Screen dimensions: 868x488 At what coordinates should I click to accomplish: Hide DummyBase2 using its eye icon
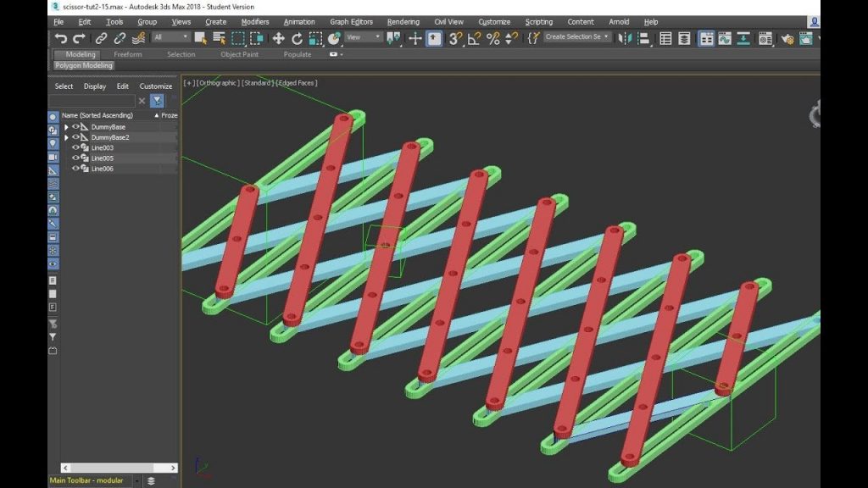[75, 136]
